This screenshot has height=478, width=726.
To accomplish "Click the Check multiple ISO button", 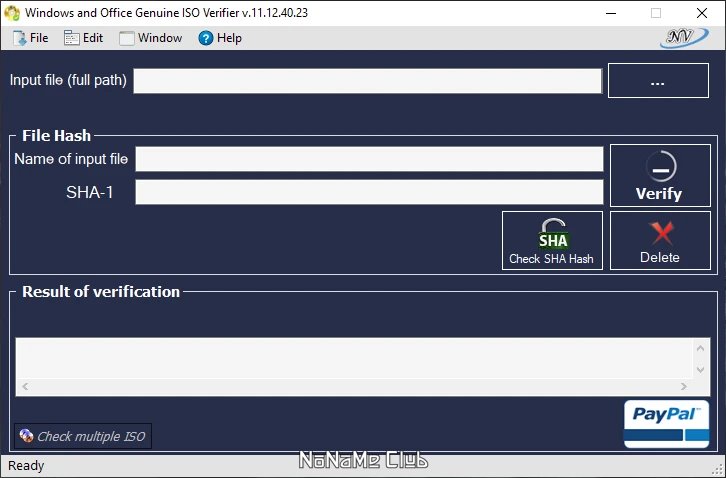I will (83, 436).
